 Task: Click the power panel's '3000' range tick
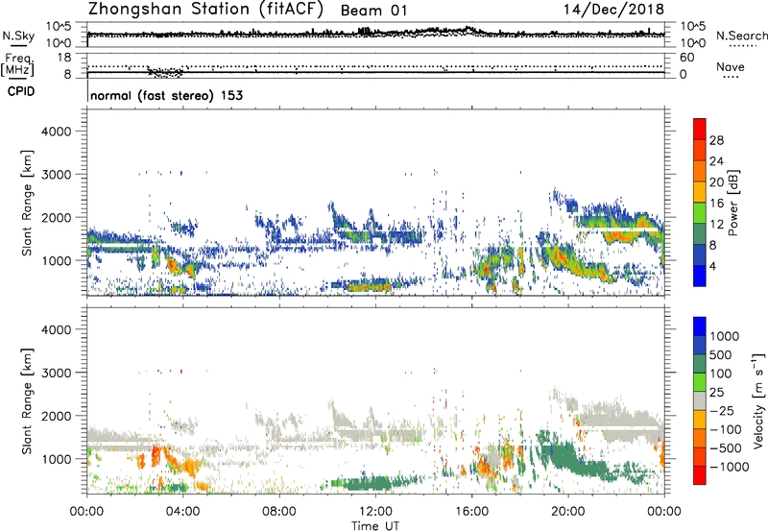[56, 175]
